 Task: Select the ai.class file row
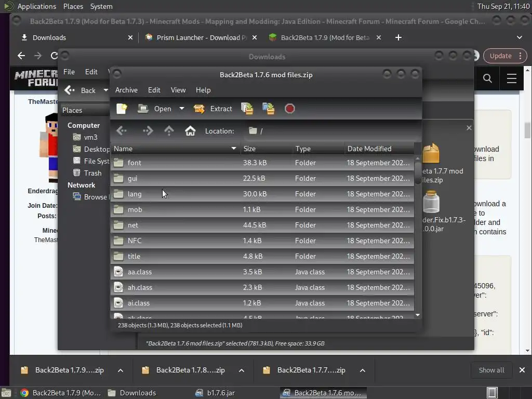click(x=262, y=303)
